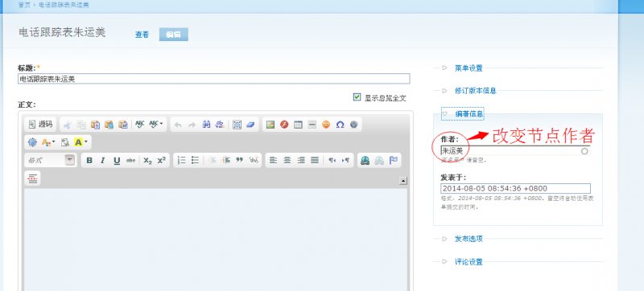644x291 pixels.
Task: Switch to the 编辑 tab
Action: 174,35
